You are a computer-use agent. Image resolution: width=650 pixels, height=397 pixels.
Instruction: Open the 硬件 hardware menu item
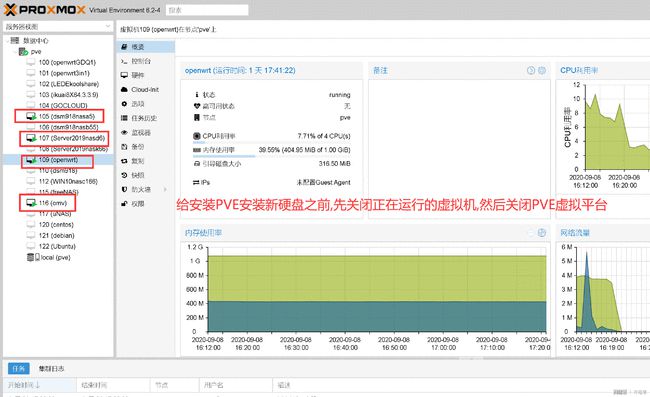pos(146,75)
